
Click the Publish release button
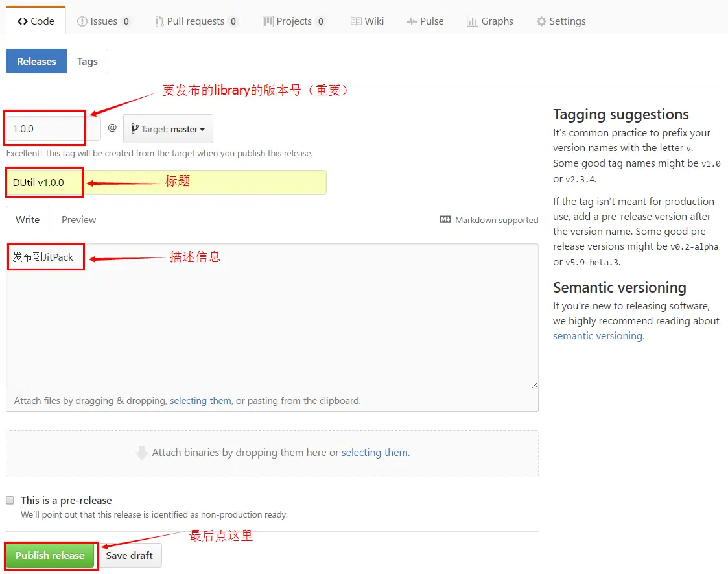(x=50, y=555)
